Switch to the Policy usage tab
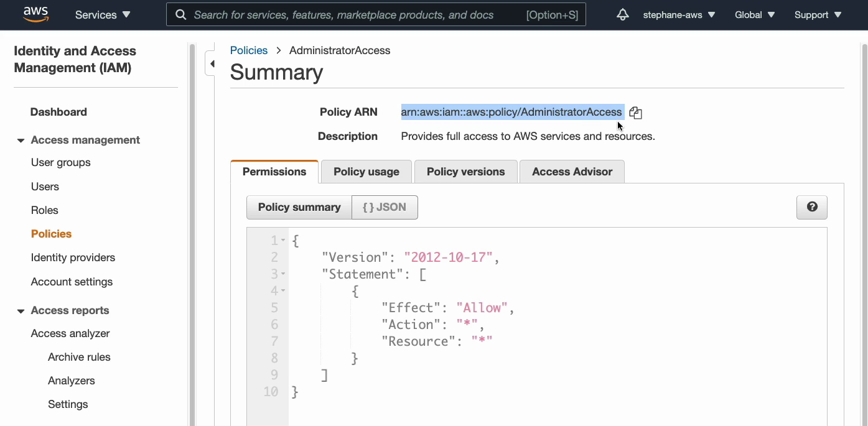Screen dimensions: 868x426 coord(366,172)
